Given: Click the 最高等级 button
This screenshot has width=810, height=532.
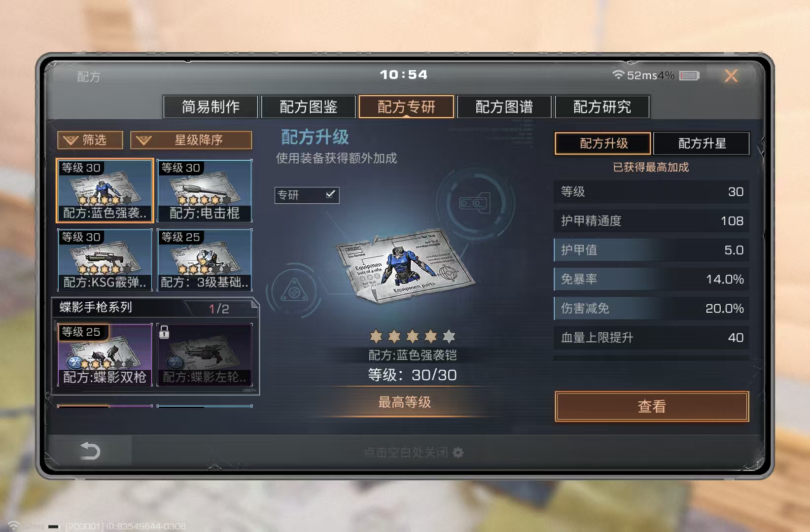Looking at the screenshot, I should click(404, 402).
